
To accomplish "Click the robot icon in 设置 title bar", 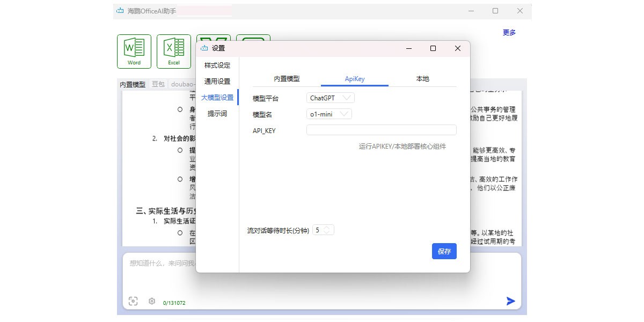I will tap(204, 48).
